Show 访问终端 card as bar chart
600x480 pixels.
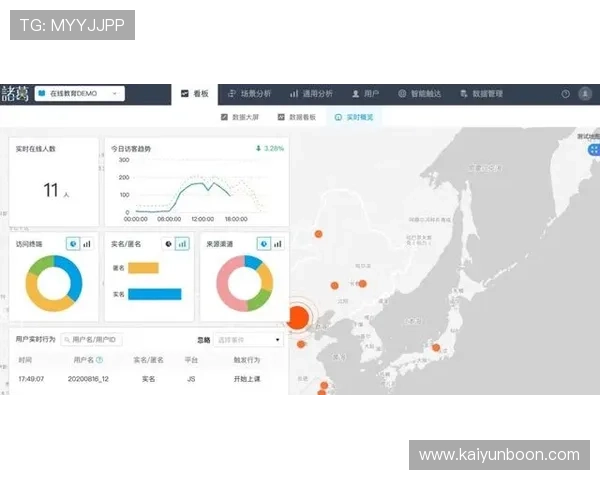pos(87,244)
